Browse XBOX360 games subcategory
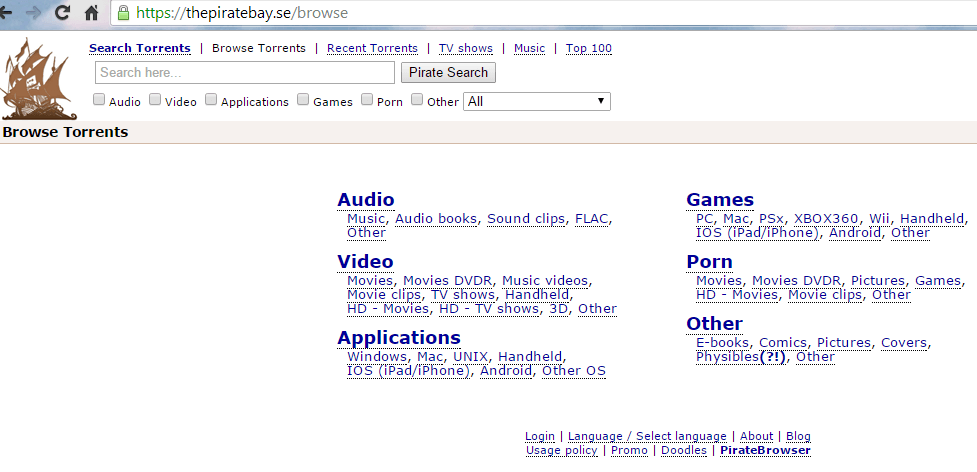This screenshot has width=977, height=472. coord(826,219)
